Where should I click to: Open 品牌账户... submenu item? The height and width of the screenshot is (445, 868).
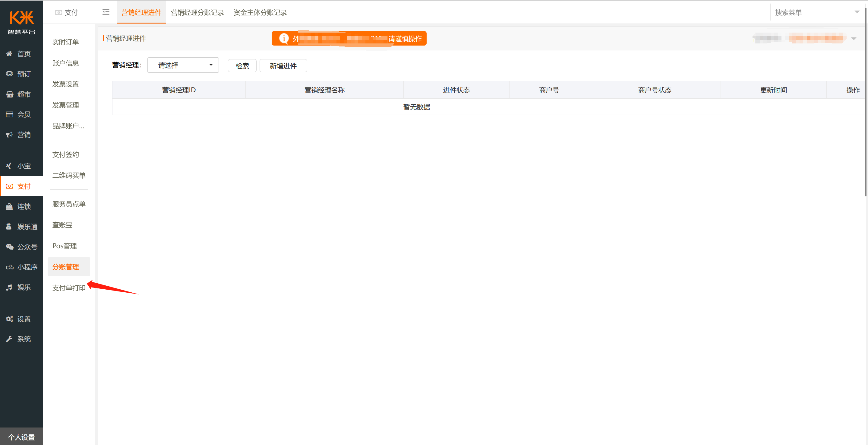click(x=68, y=126)
